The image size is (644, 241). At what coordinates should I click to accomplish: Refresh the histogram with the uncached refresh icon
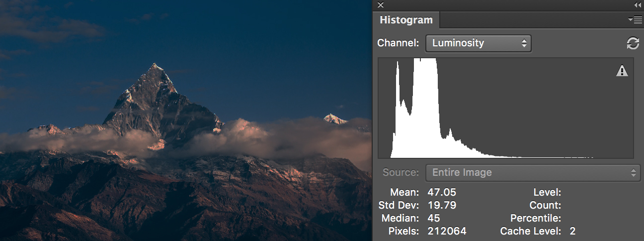(633, 43)
